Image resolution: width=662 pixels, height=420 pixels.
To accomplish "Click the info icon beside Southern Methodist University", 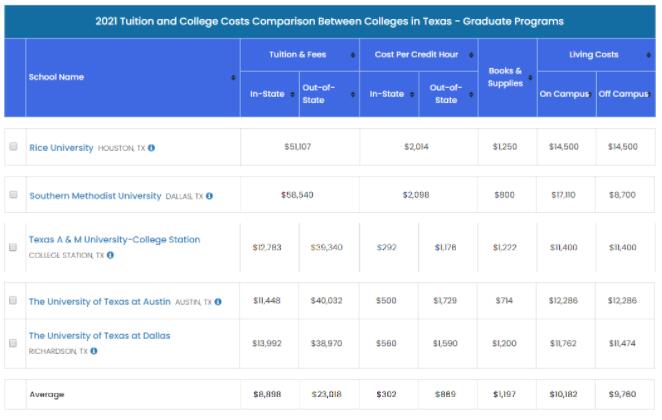I will [210, 196].
